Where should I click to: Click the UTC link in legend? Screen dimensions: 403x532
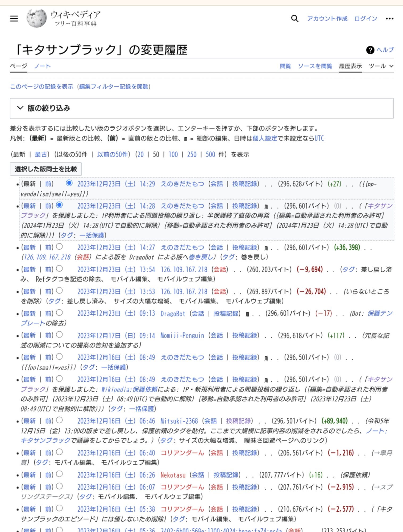click(x=319, y=138)
